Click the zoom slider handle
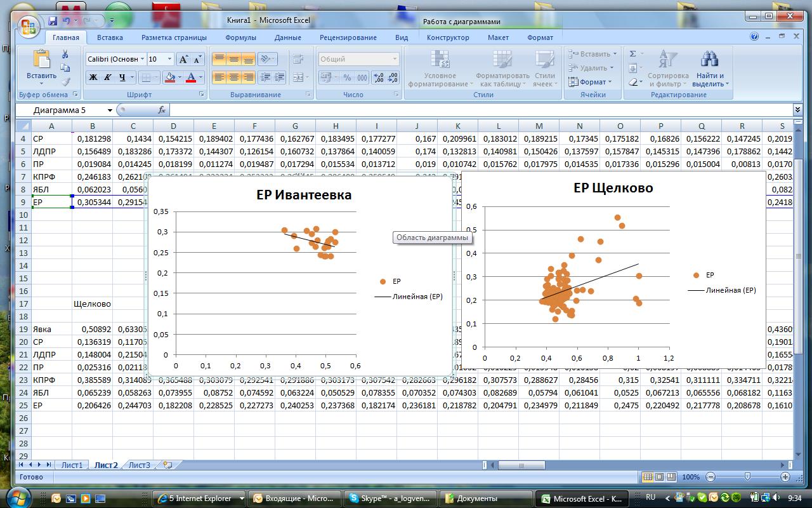 (748, 477)
